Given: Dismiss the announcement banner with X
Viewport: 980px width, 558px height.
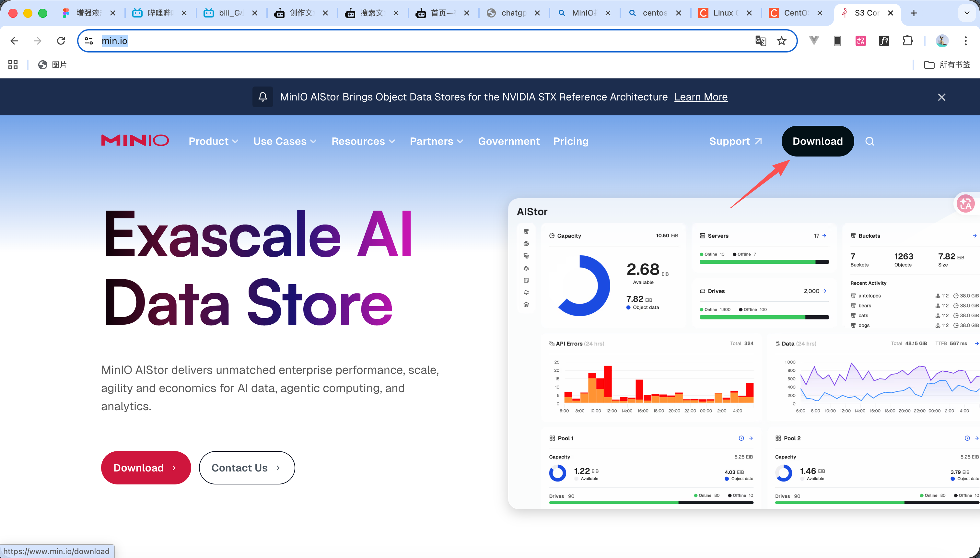Looking at the screenshot, I should tap(941, 97).
